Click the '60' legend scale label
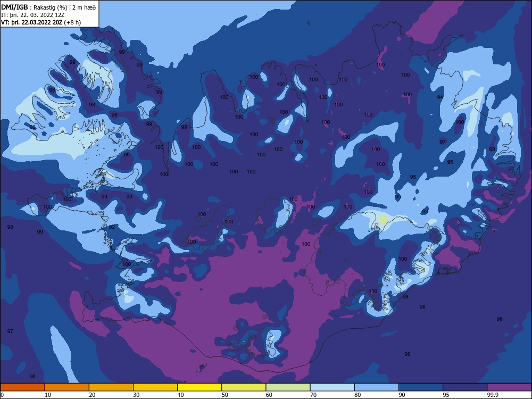Image resolution: width=532 pixels, height=399 pixels. pos(269,395)
